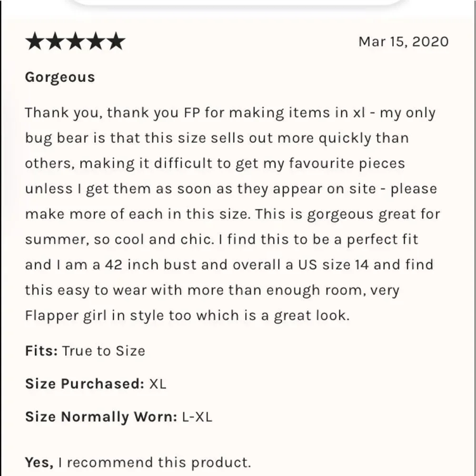Select the XL size purchased value
The width and height of the screenshot is (476, 476).
158,384
